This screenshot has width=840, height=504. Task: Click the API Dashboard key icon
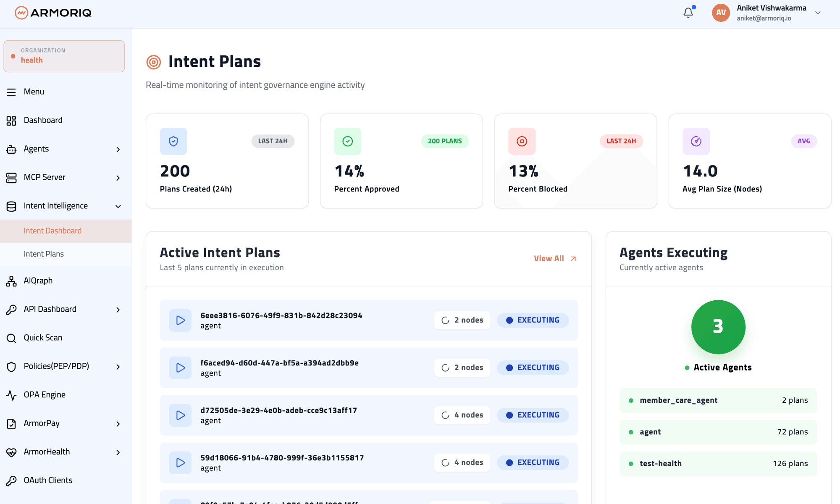pos(11,310)
